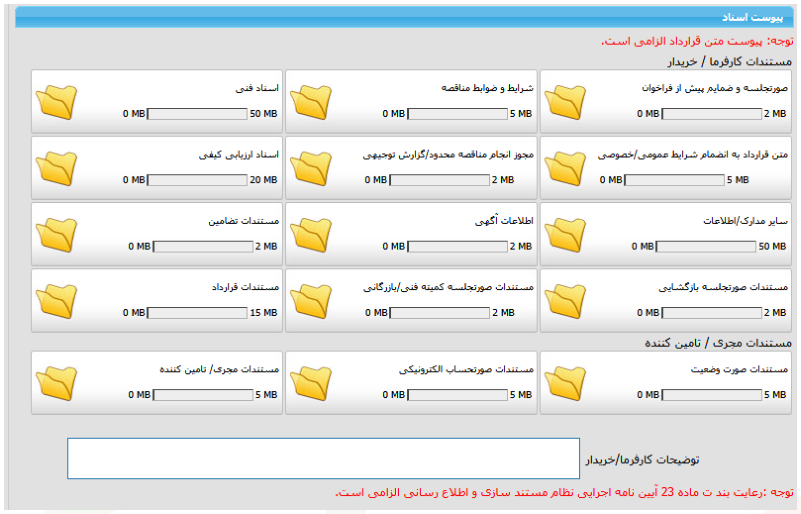Click the 20 MB limit of اسناد ارزیابی کیفی
The image size is (801, 514).
point(264,180)
